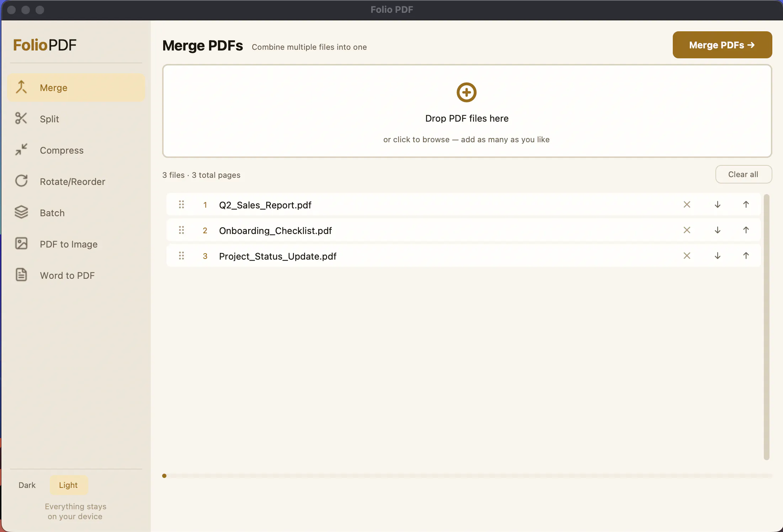
Task: Move Q2_Sales_Report.pdf up with arrow
Action: point(746,204)
